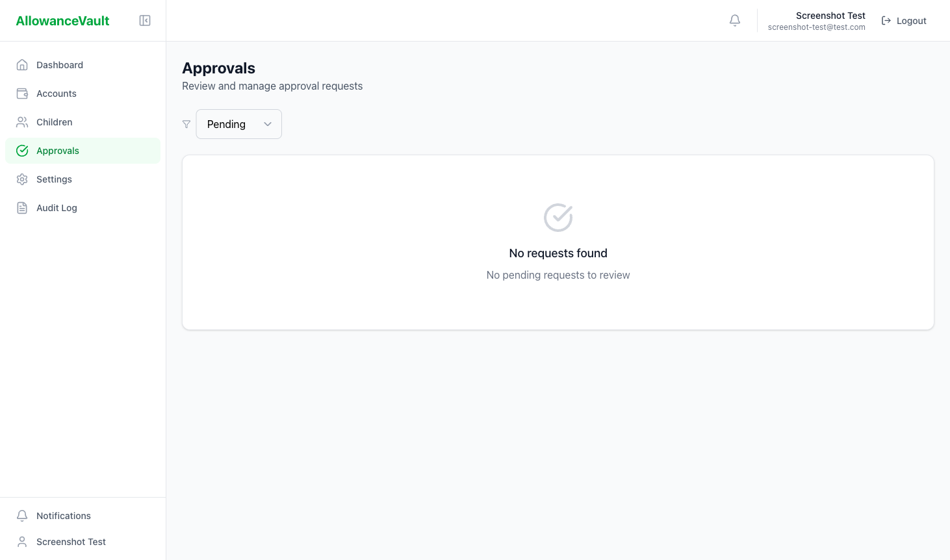The height and width of the screenshot is (560, 950).
Task: Select the Approvals checkmark icon
Action: tap(22, 150)
